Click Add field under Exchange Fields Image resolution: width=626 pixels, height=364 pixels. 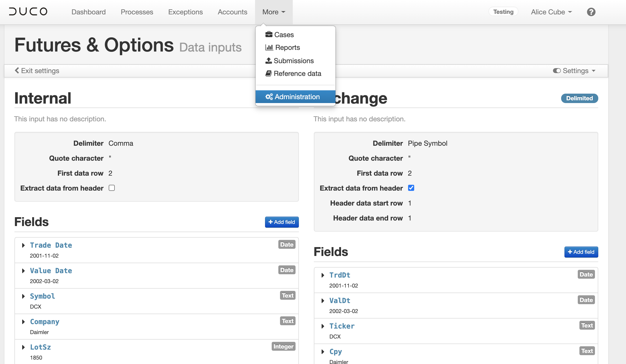pyautogui.click(x=581, y=252)
